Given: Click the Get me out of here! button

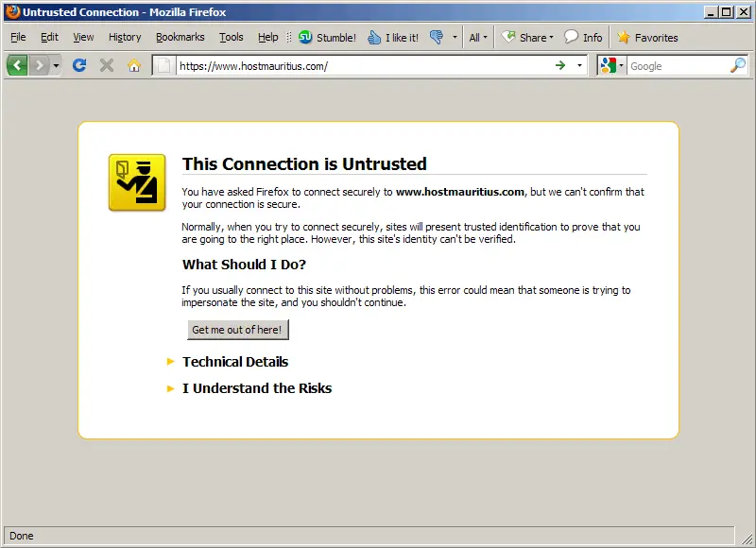Looking at the screenshot, I should 238,330.
